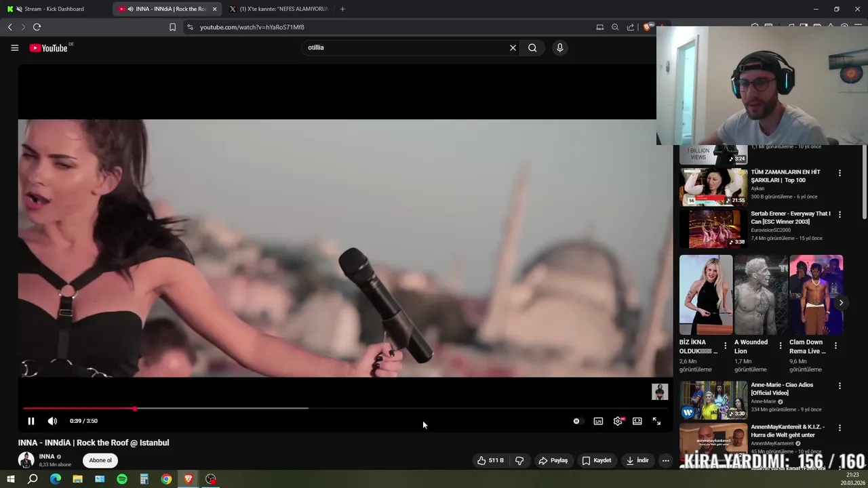This screenshot has height=488, width=868.
Task: Open Sertab Erener 'Everyway That I Can' title
Action: pos(791,218)
